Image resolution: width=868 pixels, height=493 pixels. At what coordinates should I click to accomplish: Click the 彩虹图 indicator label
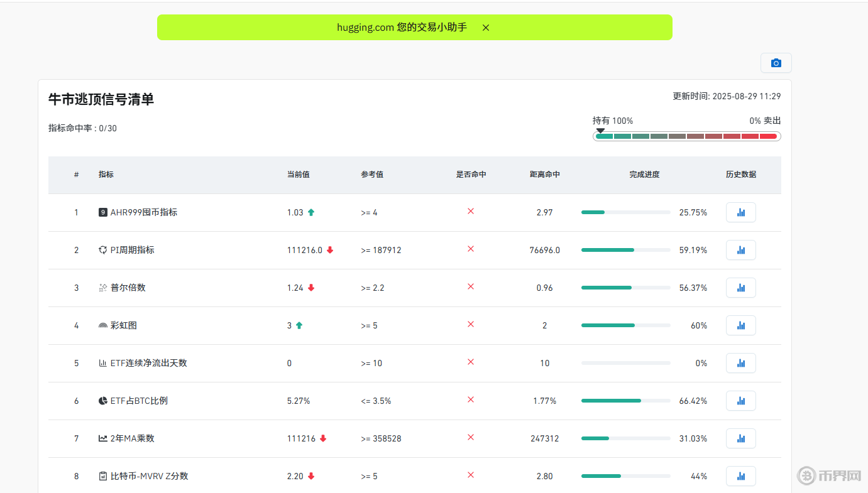123,325
